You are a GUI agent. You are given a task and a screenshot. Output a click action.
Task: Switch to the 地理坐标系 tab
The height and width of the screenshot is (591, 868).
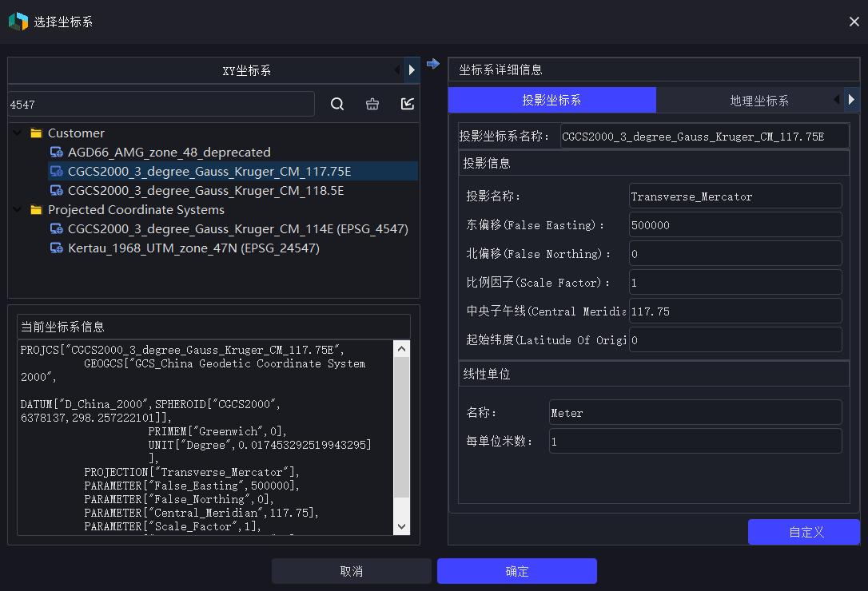point(759,101)
